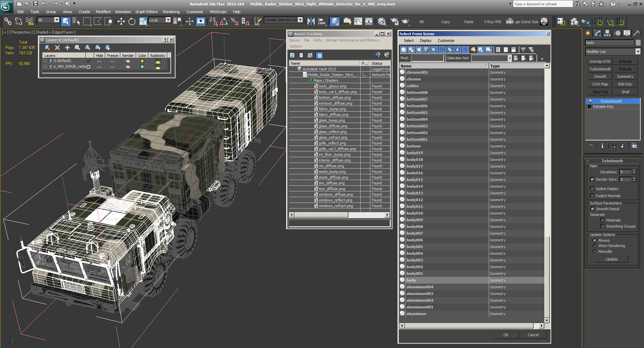The image size is (644, 348).
Task: Switch Asset Tracking to table view icon
Action: point(319,55)
